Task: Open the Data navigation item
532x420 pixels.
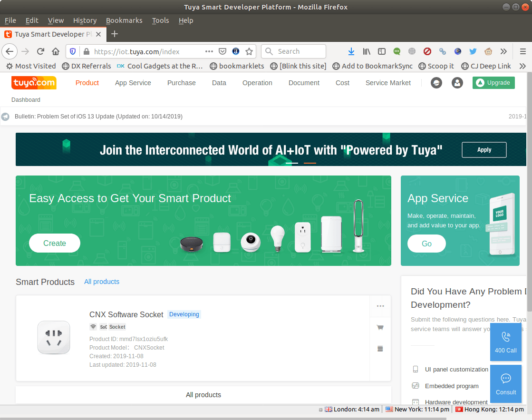Action: [219, 83]
